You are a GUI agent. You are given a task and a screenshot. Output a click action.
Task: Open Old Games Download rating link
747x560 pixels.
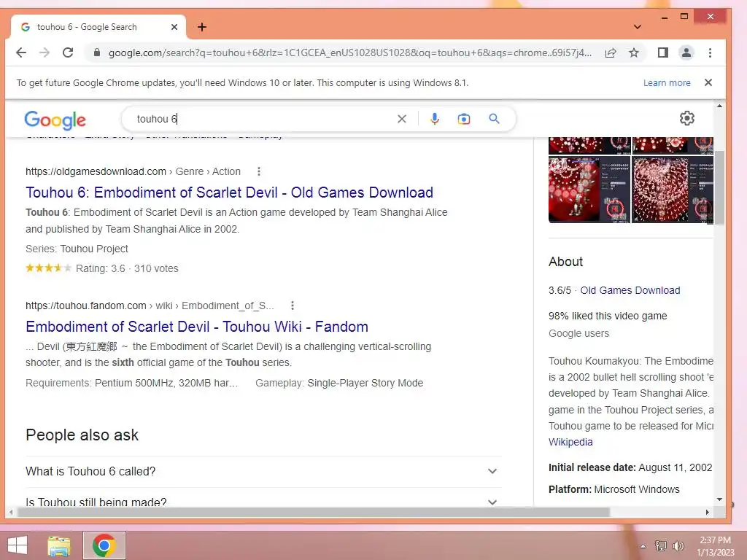[630, 290]
